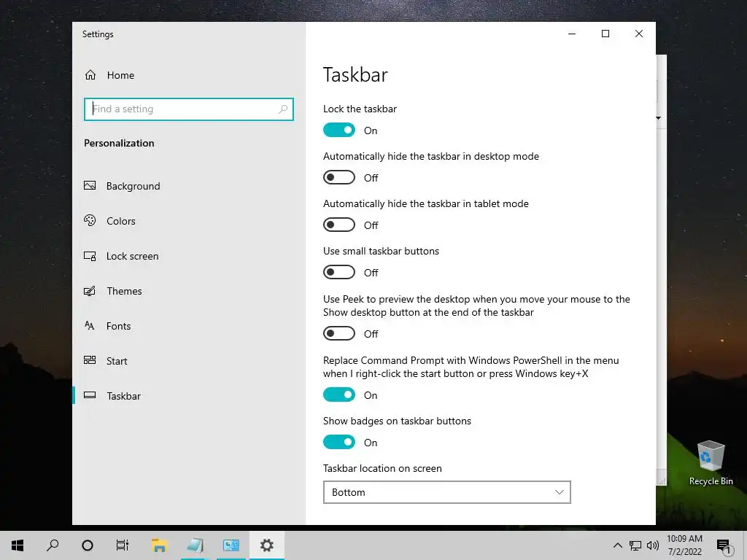Click the Background picture icon
Screen dimensions: 747x560
coord(90,186)
